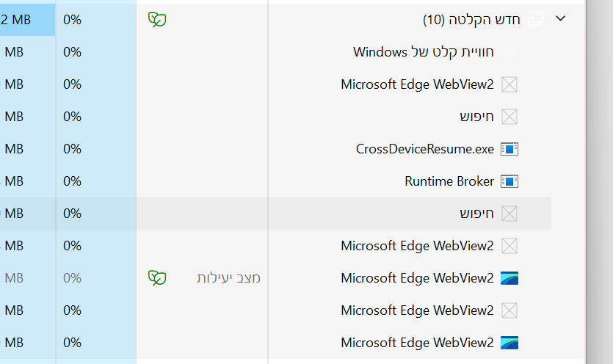Screen dimensions: 613x364
Task: Click the 2 MB memory value in the group row
Action: [16, 20]
